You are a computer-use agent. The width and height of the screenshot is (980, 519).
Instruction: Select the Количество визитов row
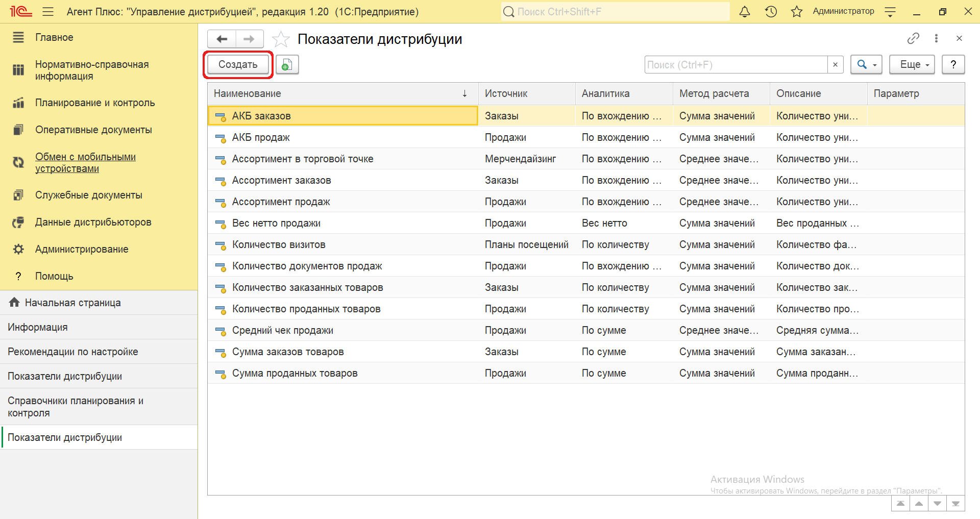(586, 244)
